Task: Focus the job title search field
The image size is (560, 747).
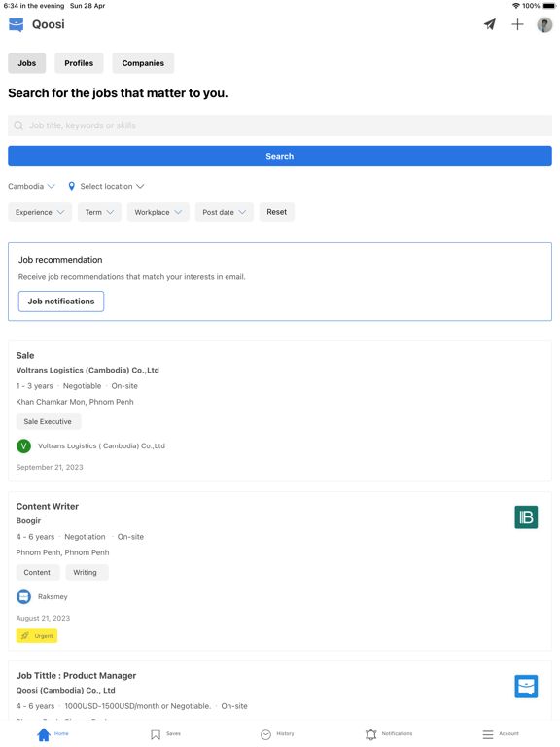Action: pyautogui.click(x=280, y=125)
